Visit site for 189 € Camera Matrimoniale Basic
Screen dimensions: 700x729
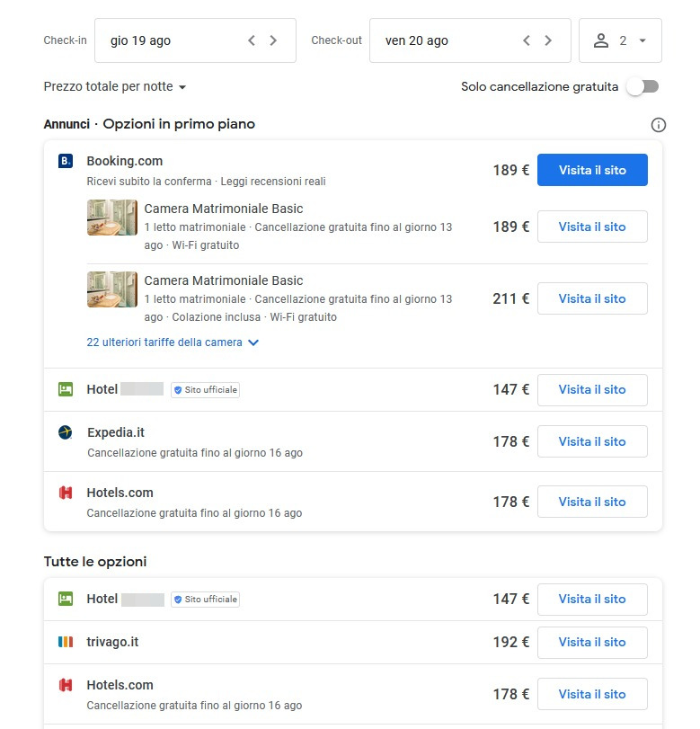tap(592, 227)
